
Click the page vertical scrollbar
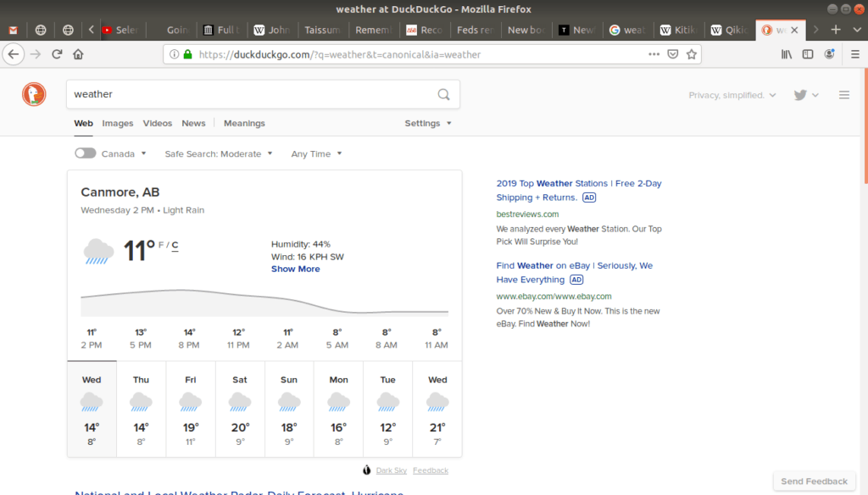pos(865,126)
